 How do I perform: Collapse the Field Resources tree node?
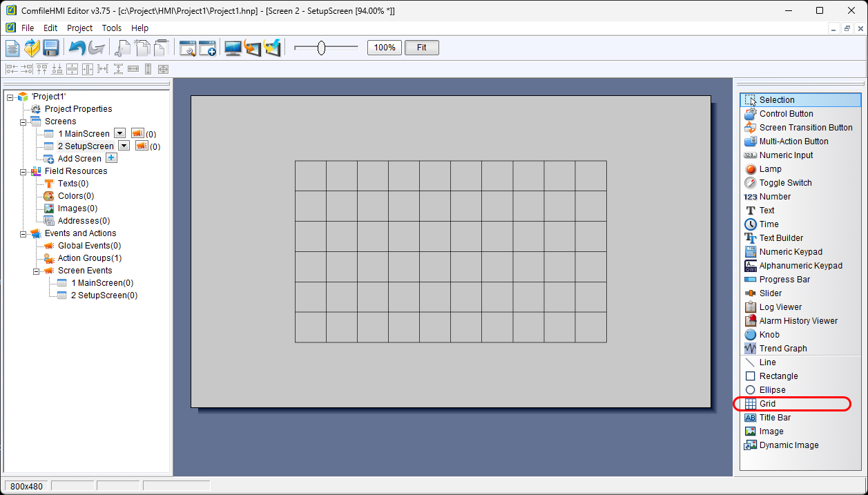pos(23,171)
